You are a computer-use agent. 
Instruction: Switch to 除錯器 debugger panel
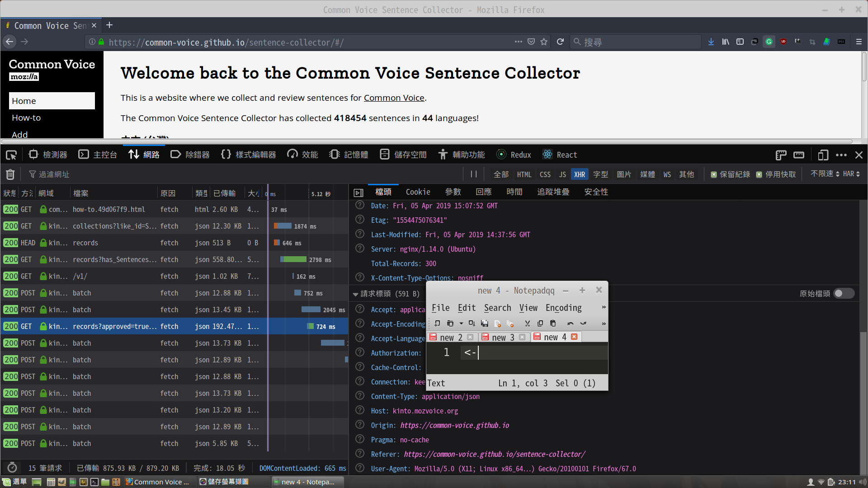[x=190, y=155]
